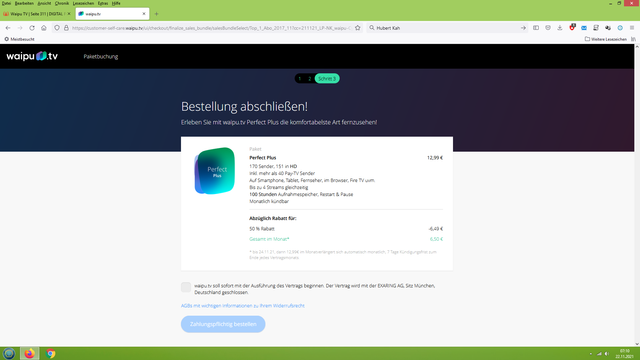
Task: Click the page vertical scrollbar
Action: pyautogui.click(x=637, y=195)
